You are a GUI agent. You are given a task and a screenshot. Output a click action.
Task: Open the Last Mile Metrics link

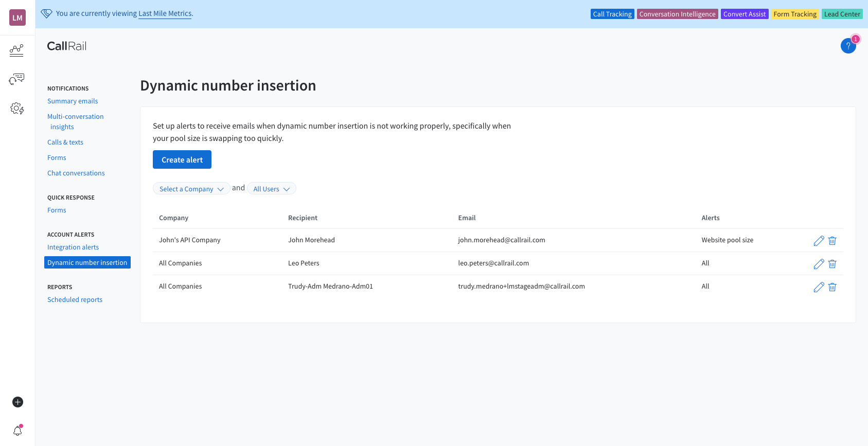coord(165,14)
